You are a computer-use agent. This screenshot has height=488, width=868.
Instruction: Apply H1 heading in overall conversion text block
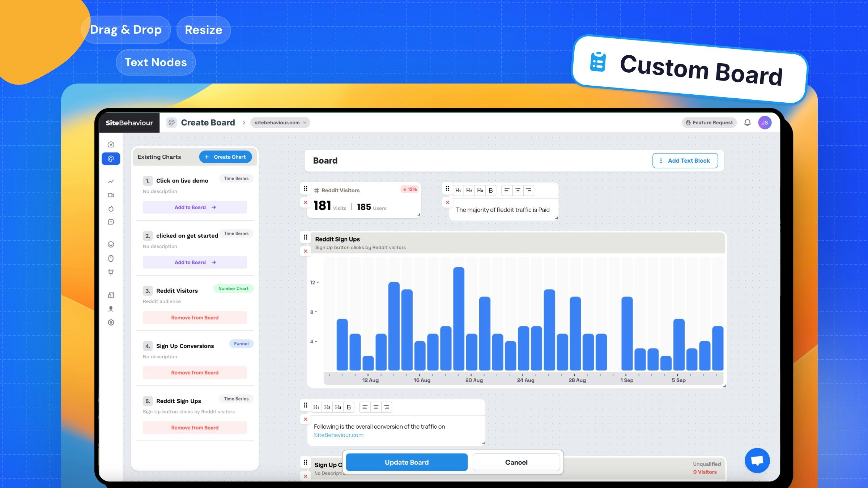316,407
